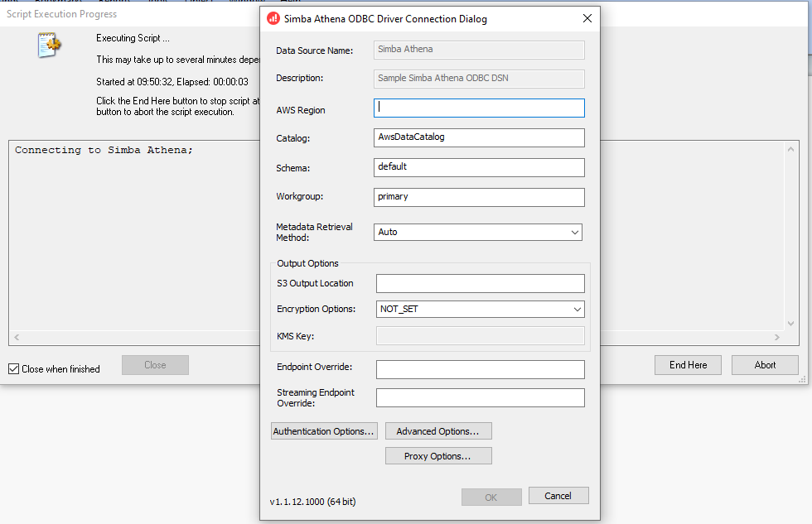
Task: Focus the Workgroup input box
Action: [x=480, y=197]
